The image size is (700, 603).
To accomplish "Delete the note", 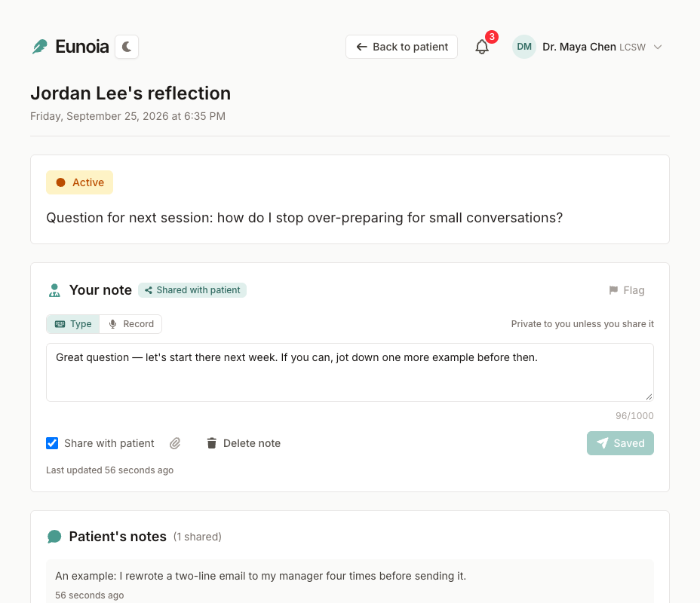I will [244, 443].
